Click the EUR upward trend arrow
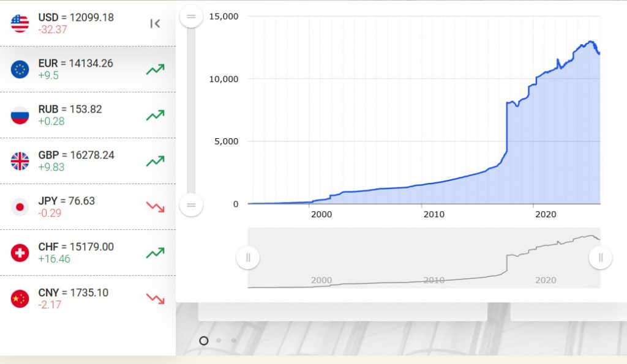627x364 pixels. point(155,69)
